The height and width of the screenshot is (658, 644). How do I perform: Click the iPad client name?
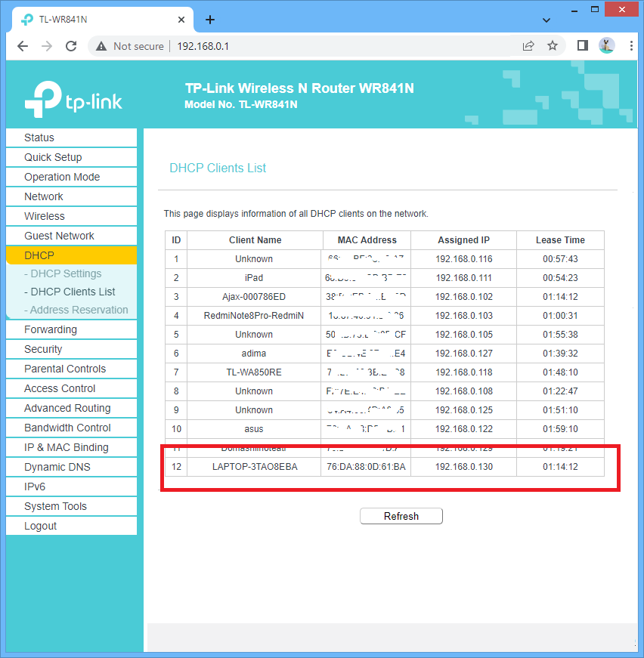[254, 278]
